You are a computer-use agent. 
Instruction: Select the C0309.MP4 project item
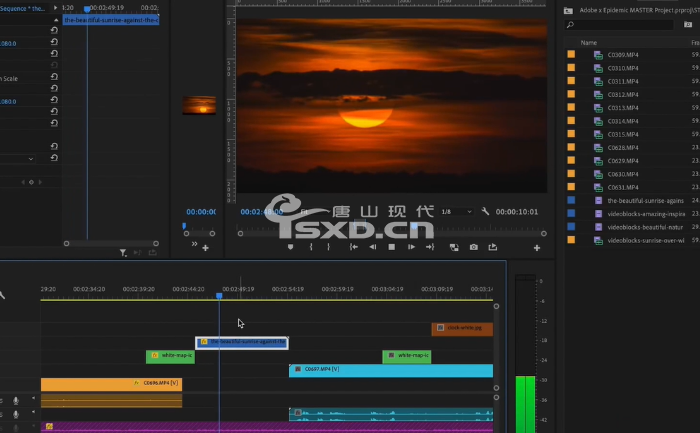pyautogui.click(x=623, y=55)
